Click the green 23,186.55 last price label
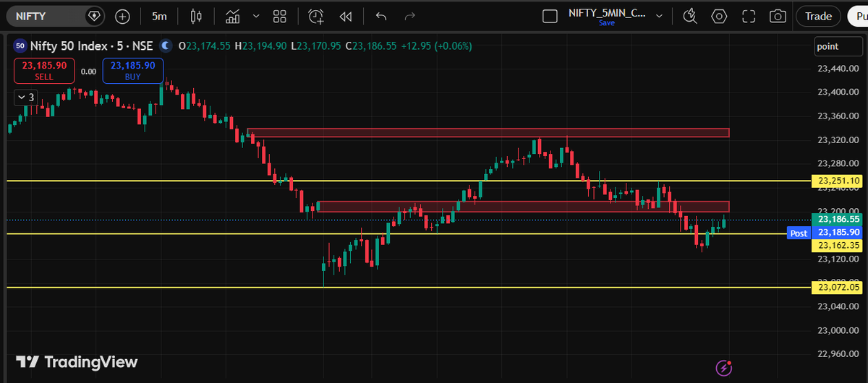This screenshot has height=383, width=868. pyautogui.click(x=838, y=219)
